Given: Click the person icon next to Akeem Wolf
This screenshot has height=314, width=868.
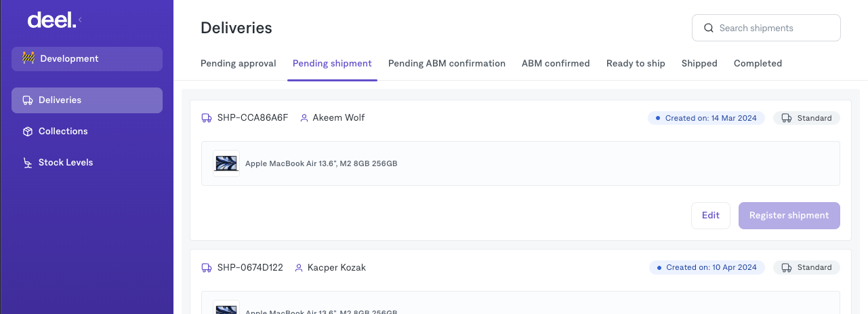Looking at the screenshot, I should (x=304, y=118).
